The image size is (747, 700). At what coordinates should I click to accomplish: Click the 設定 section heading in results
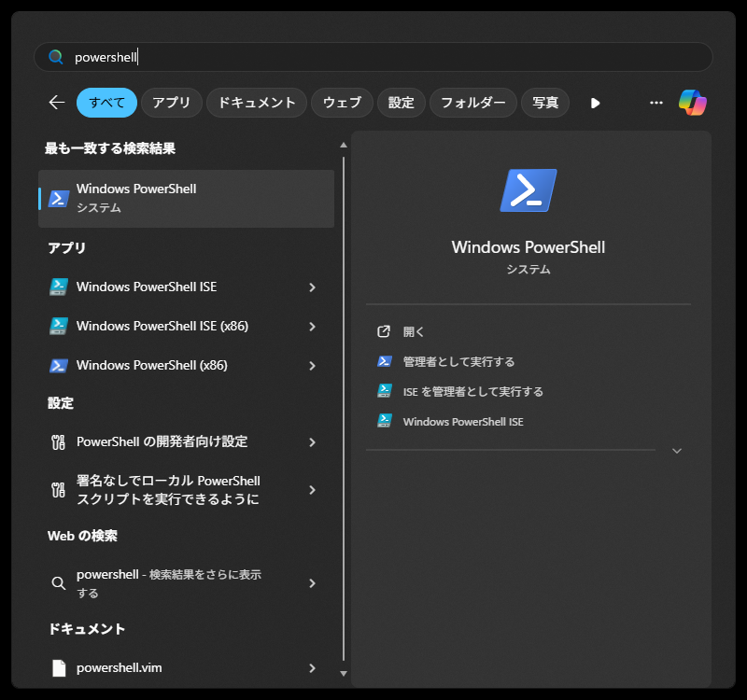click(61, 403)
